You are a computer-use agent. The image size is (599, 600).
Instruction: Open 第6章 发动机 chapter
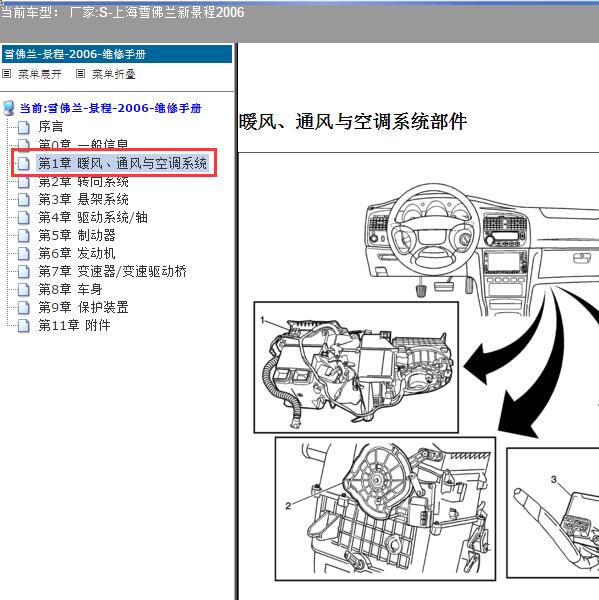[x=77, y=253]
